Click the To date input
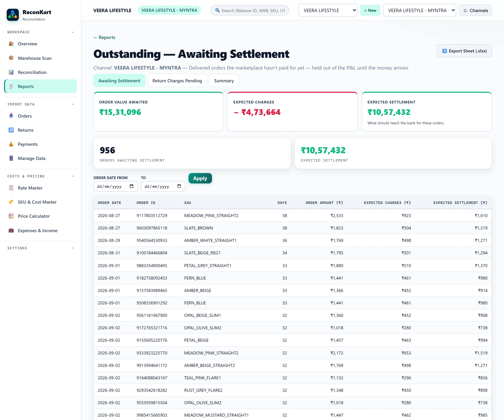Screen dimensions: 504x420 point(163,186)
